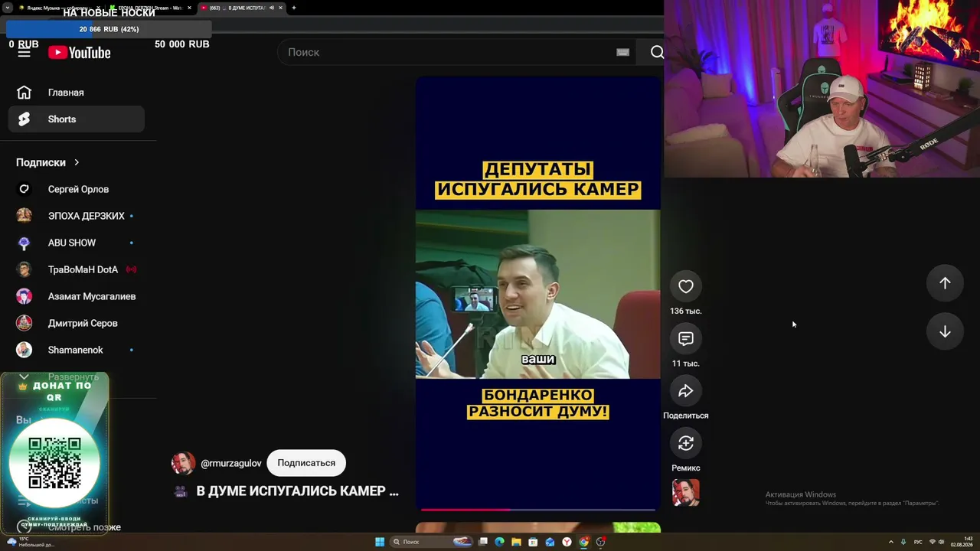This screenshot has width=980, height=551.
Task: Open the ЭПОХА ДЕРЗКИХ subscription channel
Action: [x=77, y=216]
